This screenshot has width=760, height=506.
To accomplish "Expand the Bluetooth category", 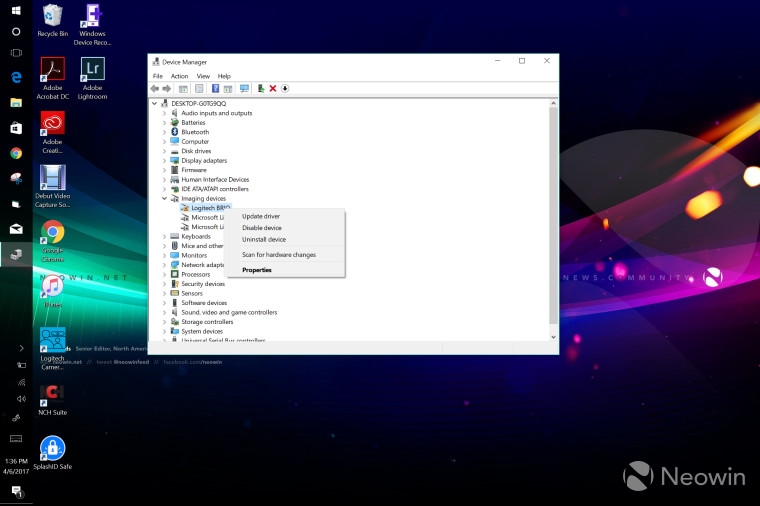I will 165,132.
